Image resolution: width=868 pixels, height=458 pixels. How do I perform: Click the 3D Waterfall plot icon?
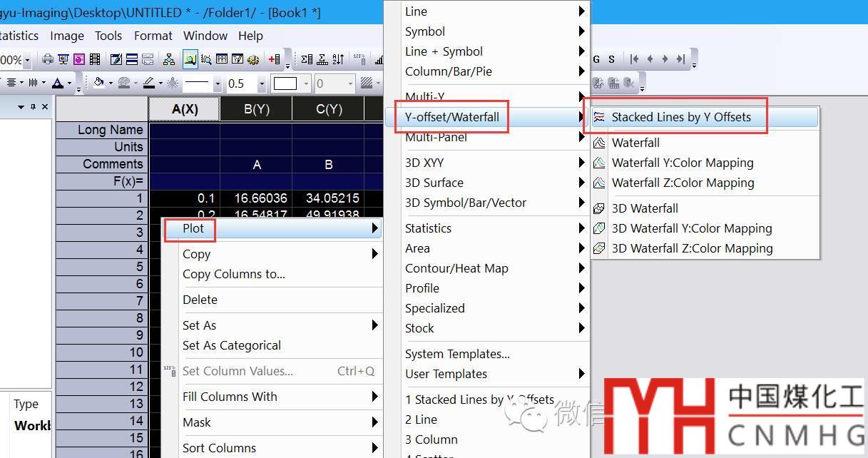click(599, 208)
